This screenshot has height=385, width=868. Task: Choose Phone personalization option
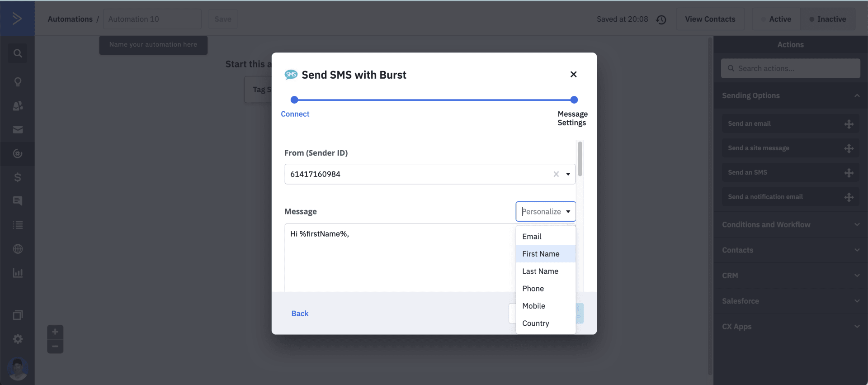pyautogui.click(x=546, y=289)
